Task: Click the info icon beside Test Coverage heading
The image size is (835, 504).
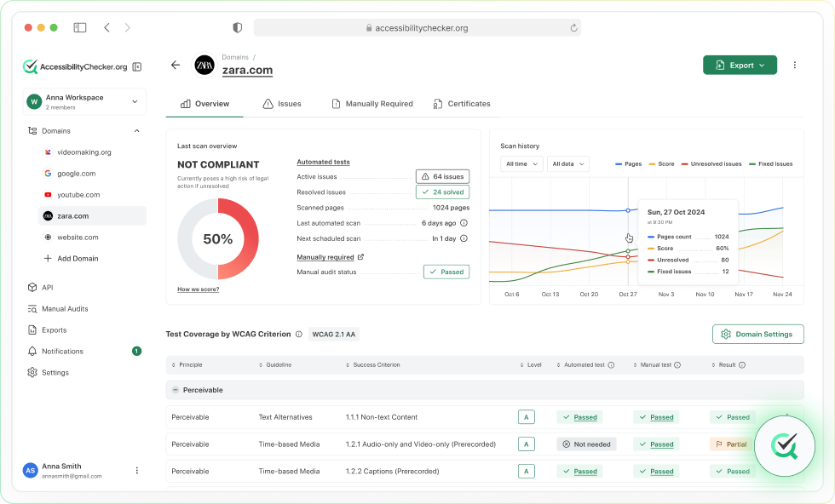Action: coord(298,335)
